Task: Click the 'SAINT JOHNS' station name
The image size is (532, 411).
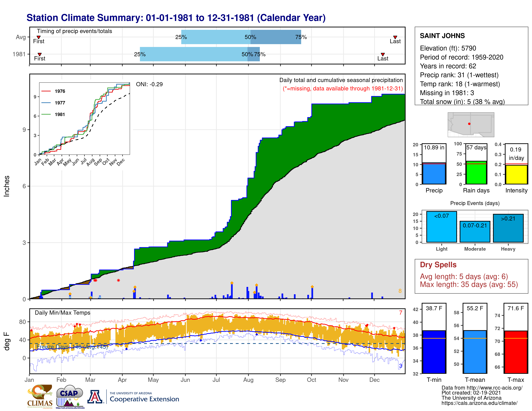Action: (442, 36)
